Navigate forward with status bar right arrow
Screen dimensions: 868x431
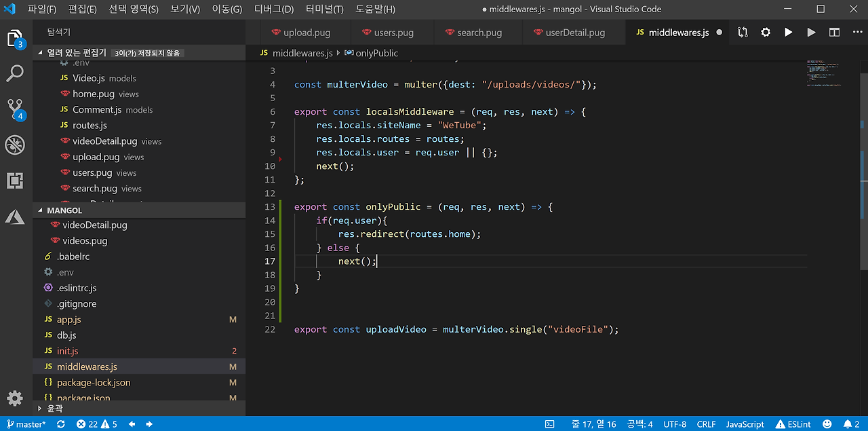(149, 424)
